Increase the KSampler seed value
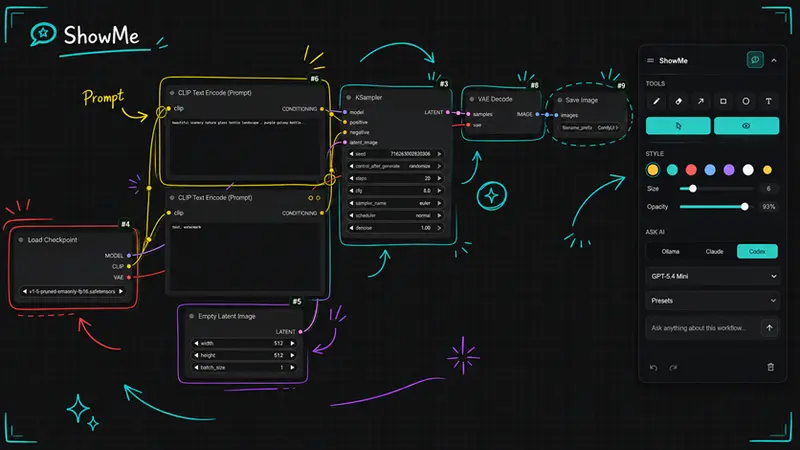The height and width of the screenshot is (450, 800). point(439,154)
